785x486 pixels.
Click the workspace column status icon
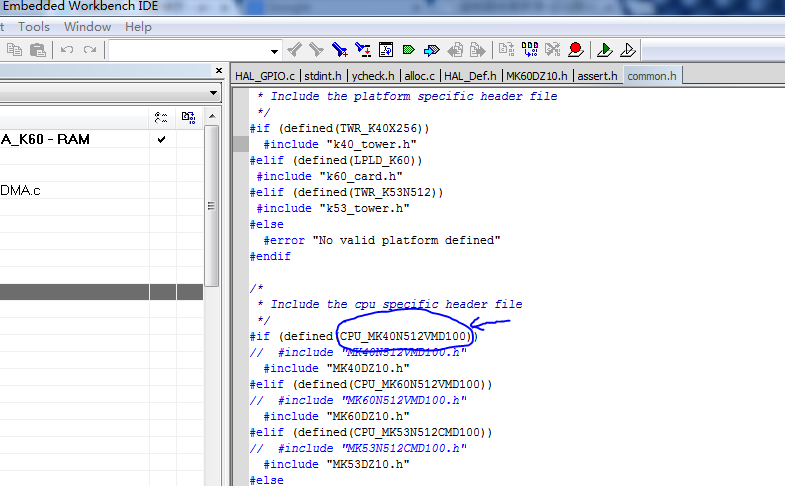click(x=161, y=118)
